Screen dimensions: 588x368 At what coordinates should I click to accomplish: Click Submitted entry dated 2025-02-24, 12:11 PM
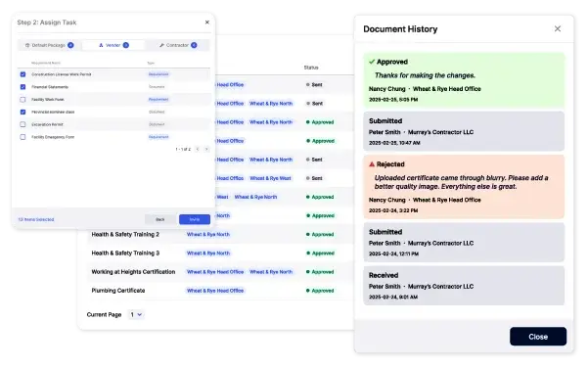coord(464,243)
